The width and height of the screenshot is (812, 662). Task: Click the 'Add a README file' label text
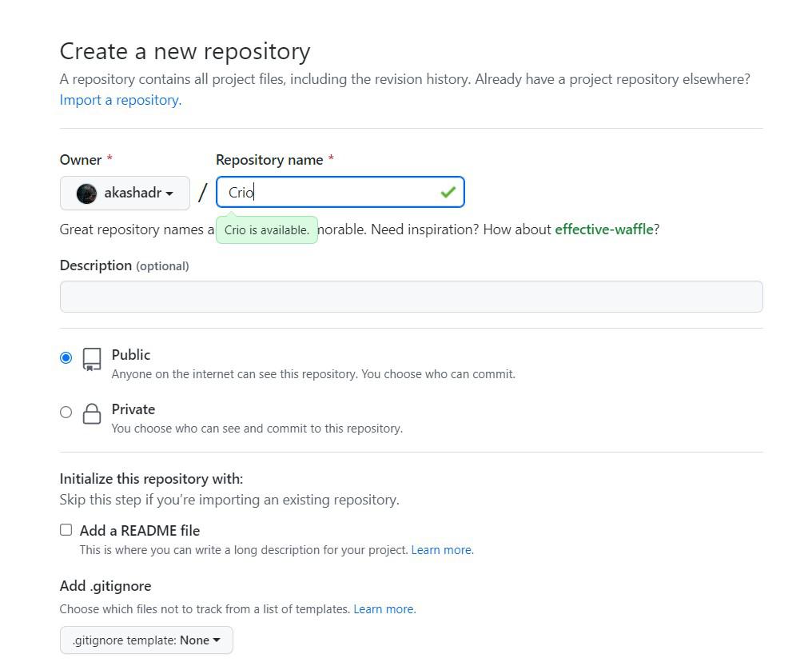click(x=140, y=531)
